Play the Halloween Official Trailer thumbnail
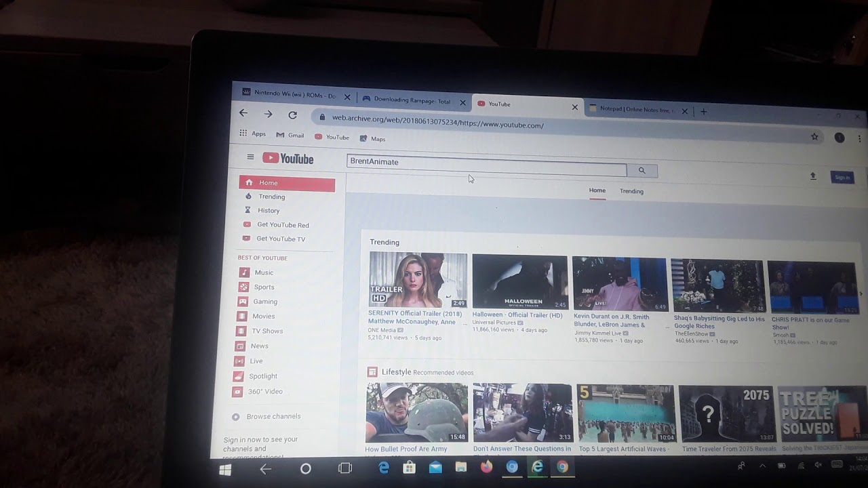868x488 pixels. pos(520,281)
